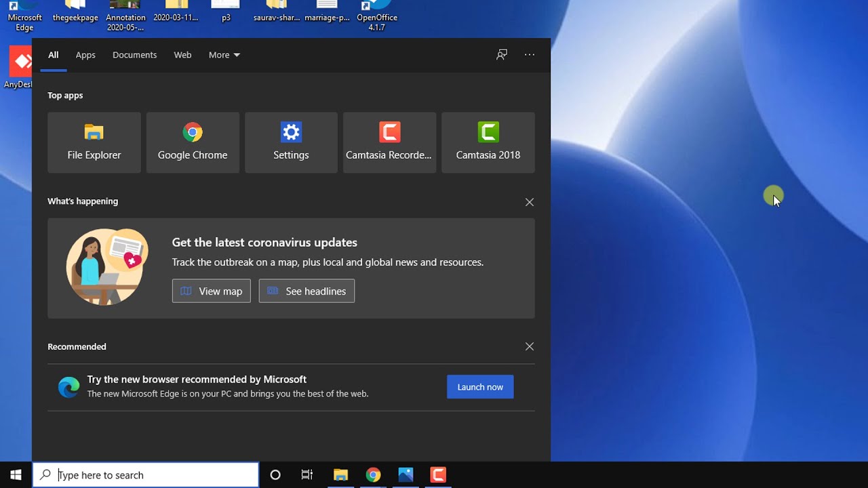868x488 pixels.
Task: Launch Google Chrome from Top apps
Action: [x=193, y=142]
